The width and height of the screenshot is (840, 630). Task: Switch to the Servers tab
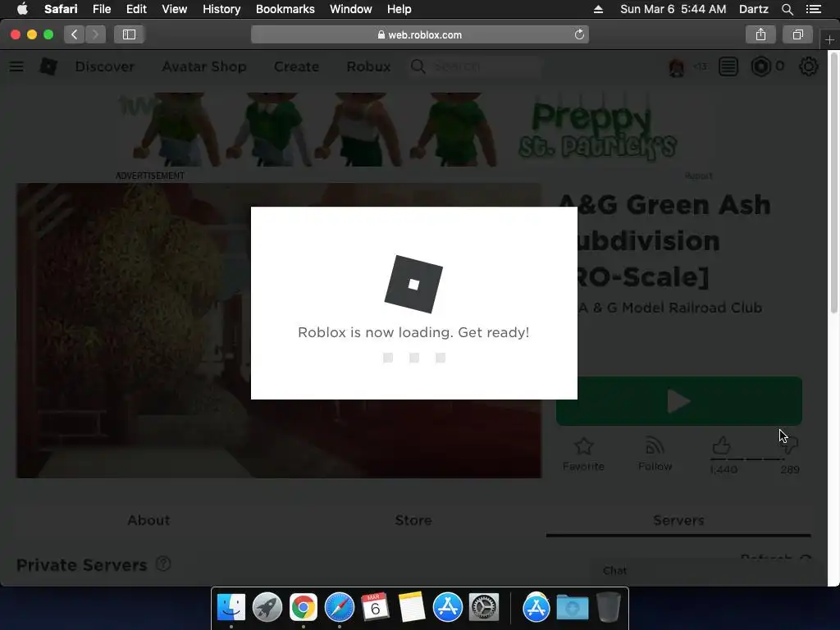678,519
